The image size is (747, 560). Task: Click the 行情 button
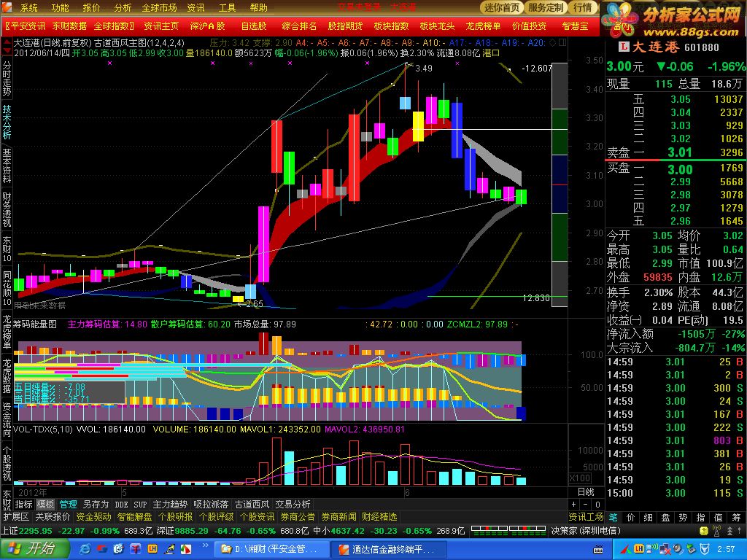pyautogui.click(x=582, y=7)
